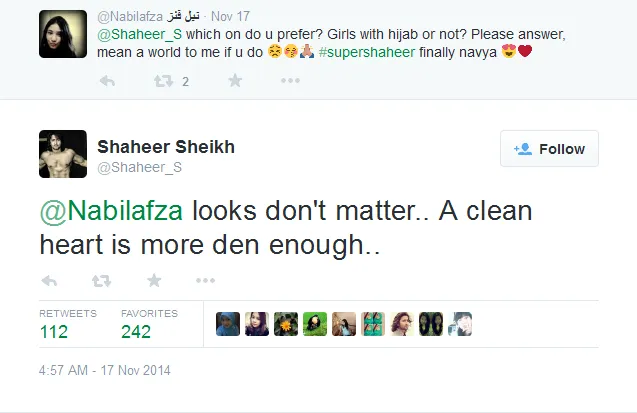This screenshot has width=637, height=413.
Task: Favorite Nabilafza's tweet with the star
Action: point(234,82)
